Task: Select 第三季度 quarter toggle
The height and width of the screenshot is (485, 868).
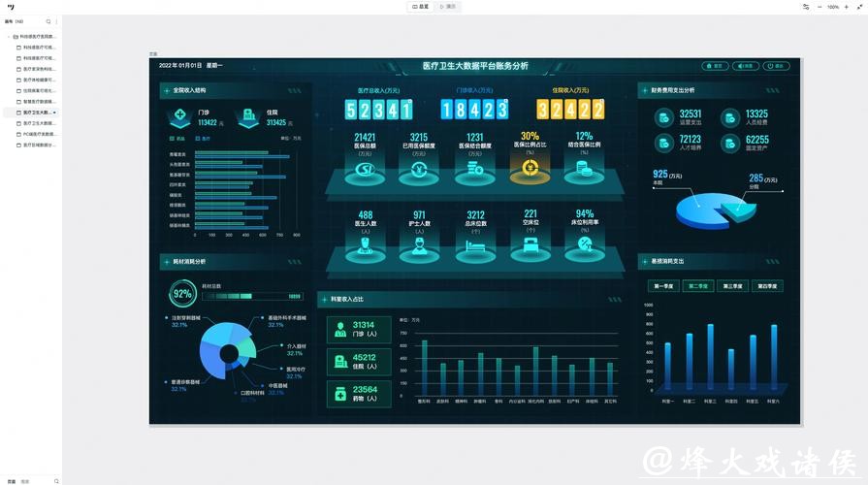Action: point(732,286)
